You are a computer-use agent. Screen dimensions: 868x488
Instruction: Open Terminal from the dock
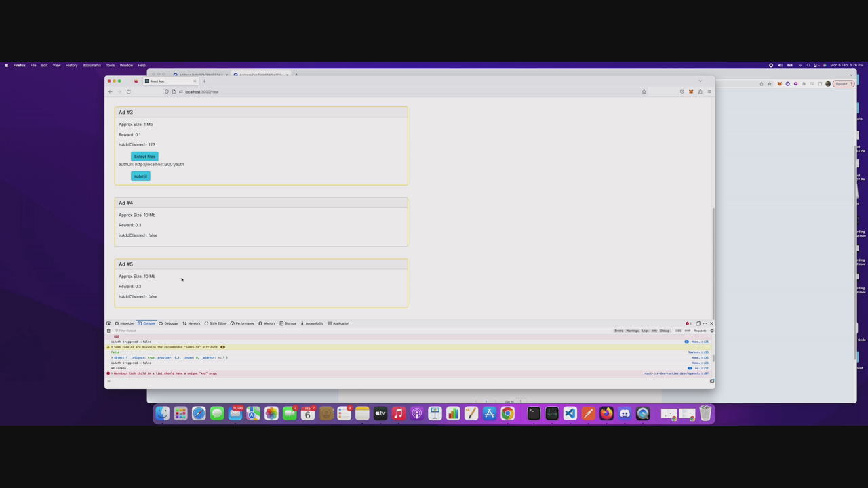[534, 413]
